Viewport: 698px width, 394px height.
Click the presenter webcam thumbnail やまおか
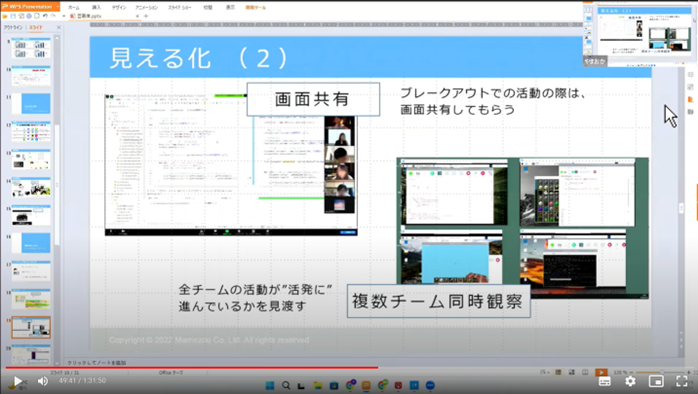click(x=640, y=34)
